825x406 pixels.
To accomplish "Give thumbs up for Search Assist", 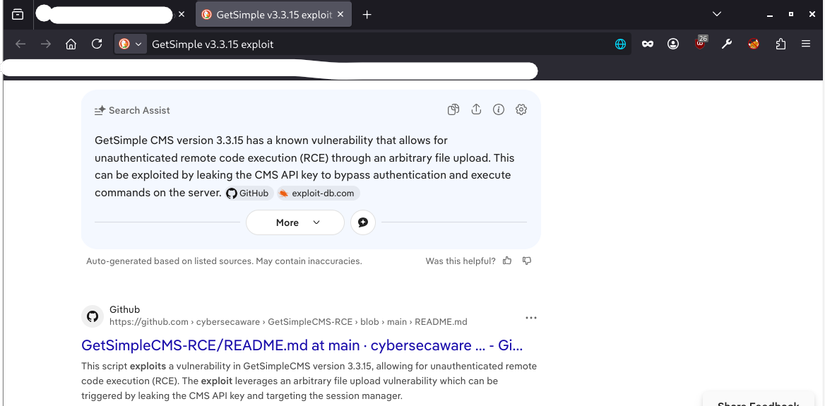I will point(507,261).
